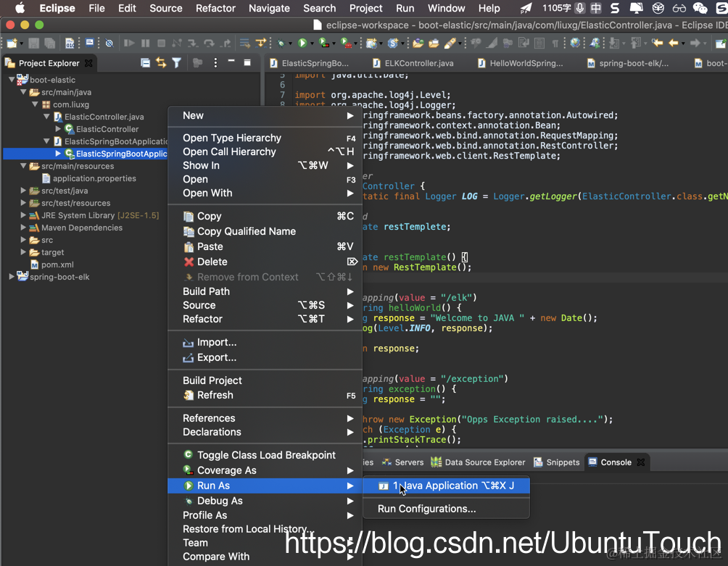The height and width of the screenshot is (566, 728).
Task: Open the Console view tab
Action: pos(616,462)
